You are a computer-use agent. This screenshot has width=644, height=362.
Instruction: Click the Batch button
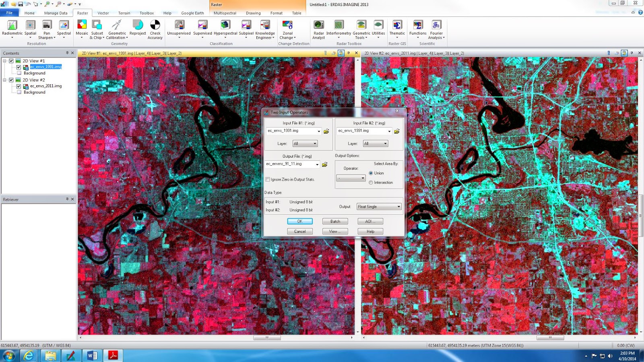(335, 221)
